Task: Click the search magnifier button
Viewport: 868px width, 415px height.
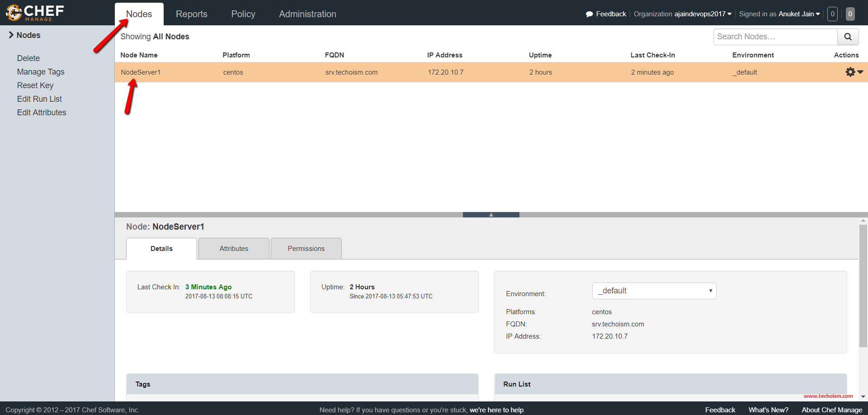Action: coord(848,37)
